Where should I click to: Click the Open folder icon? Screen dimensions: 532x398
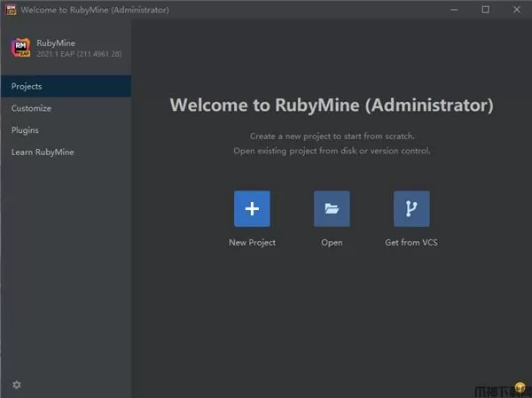332,209
